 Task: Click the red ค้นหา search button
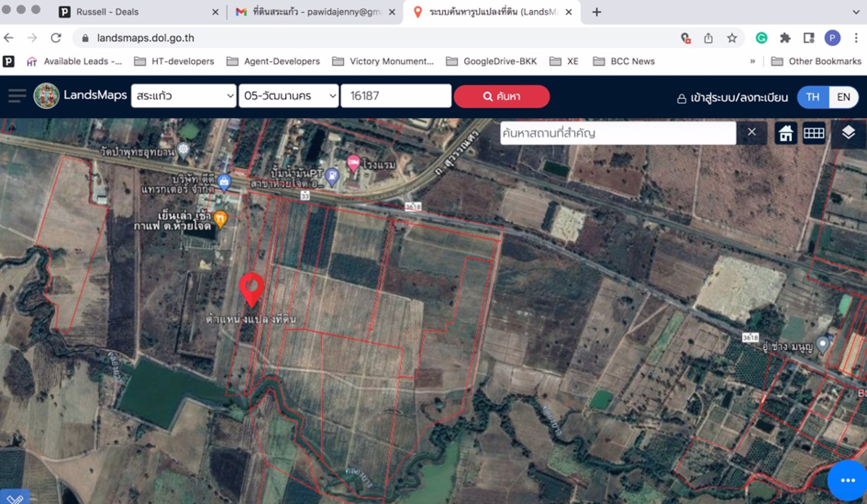click(501, 96)
